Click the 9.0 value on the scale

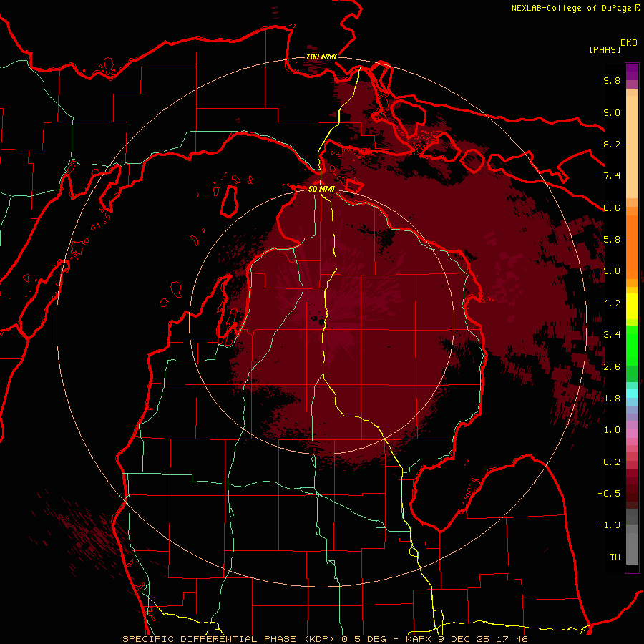[x=612, y=112]
